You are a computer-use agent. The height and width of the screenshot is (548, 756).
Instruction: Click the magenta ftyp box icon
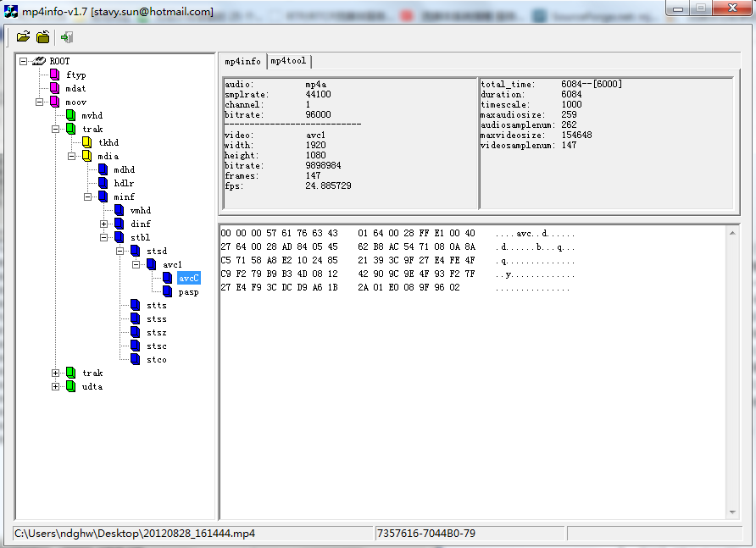click(x=55, y=75)
